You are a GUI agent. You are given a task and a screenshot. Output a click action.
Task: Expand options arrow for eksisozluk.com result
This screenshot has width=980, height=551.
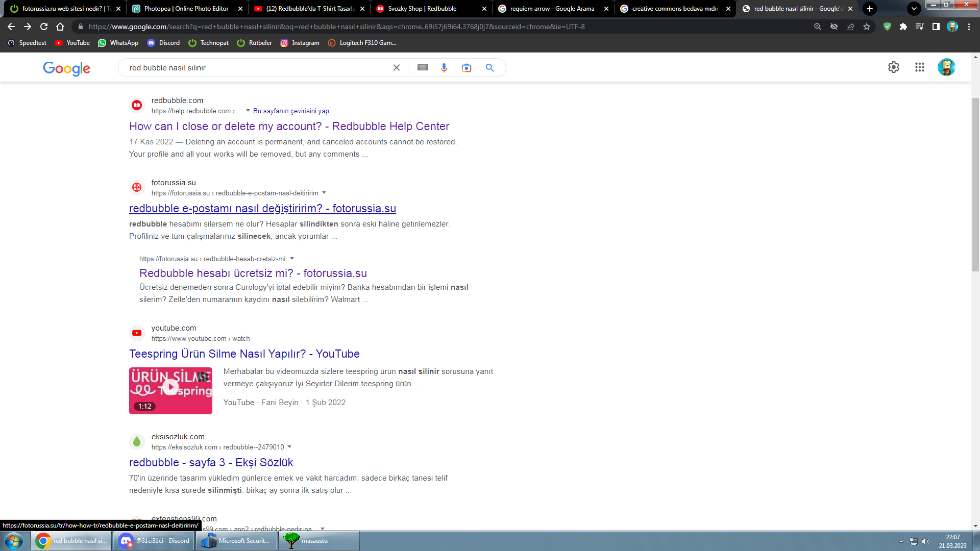coord(289,447)
